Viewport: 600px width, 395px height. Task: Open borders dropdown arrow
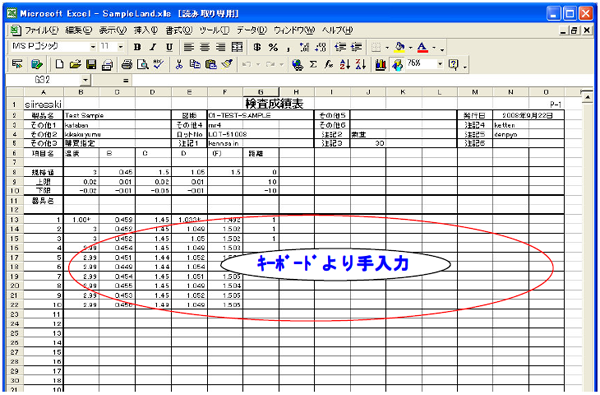[387, 48]
